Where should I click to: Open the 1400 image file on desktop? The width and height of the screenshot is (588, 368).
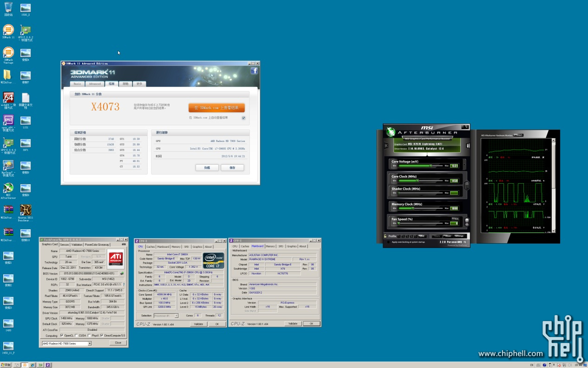coord(8,325)
